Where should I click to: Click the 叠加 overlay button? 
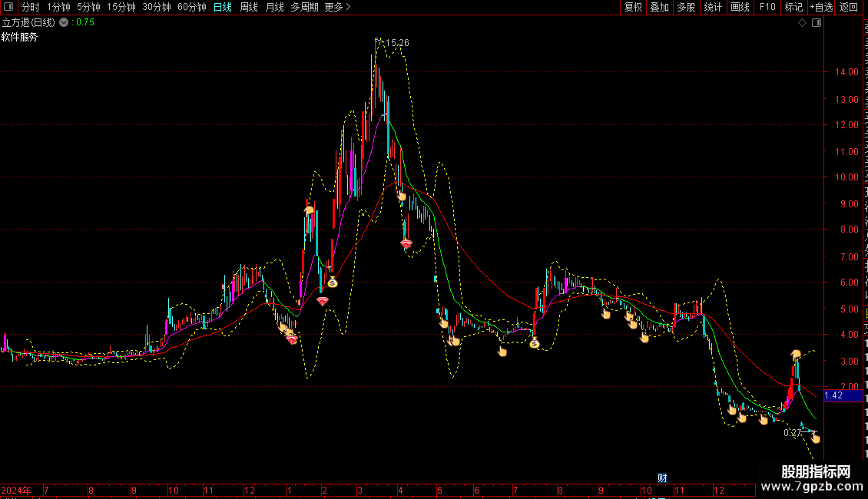coord(659,7)
